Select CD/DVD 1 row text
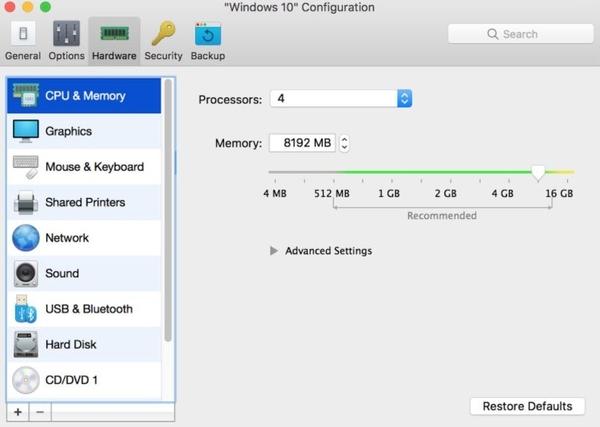Image resolution: width=600 pixels, height=427 pixels. pos(71,380)
